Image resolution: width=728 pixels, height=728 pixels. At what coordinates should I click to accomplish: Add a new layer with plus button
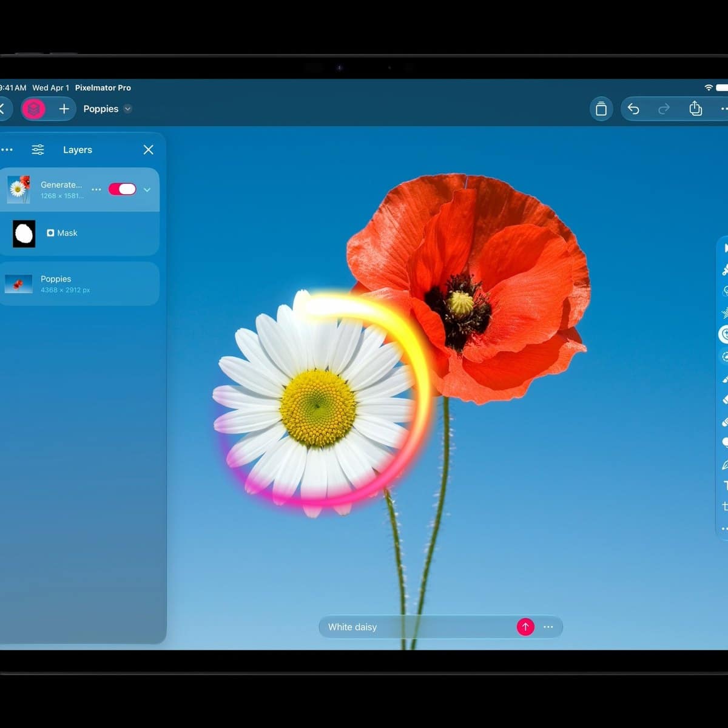(x=64, y=109)
